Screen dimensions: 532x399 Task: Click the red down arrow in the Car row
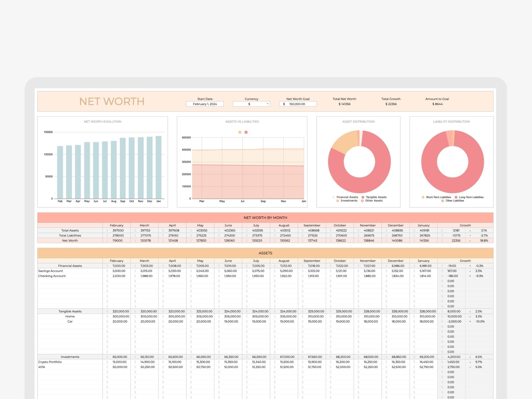coord(470,322)
